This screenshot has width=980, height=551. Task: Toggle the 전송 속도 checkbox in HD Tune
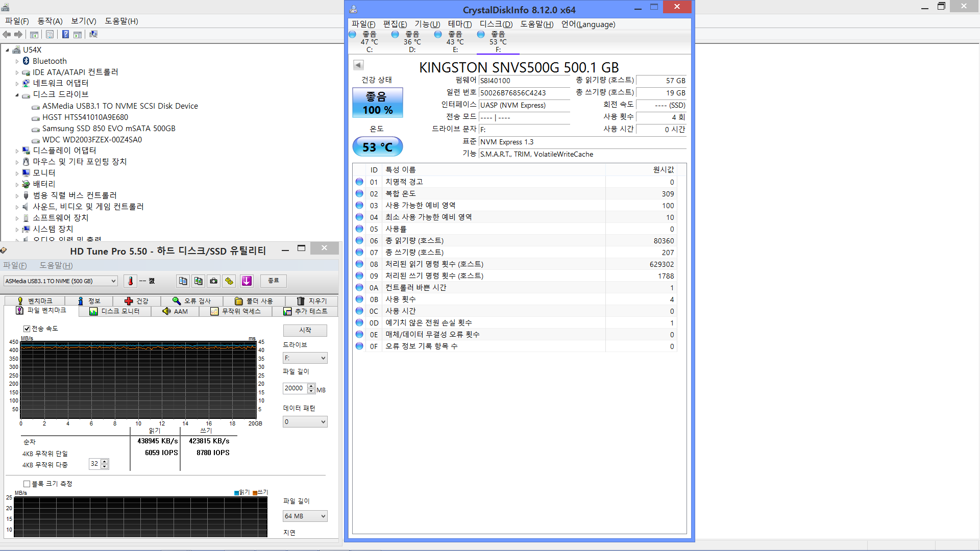pyautogui.click(x=27, y=329)
